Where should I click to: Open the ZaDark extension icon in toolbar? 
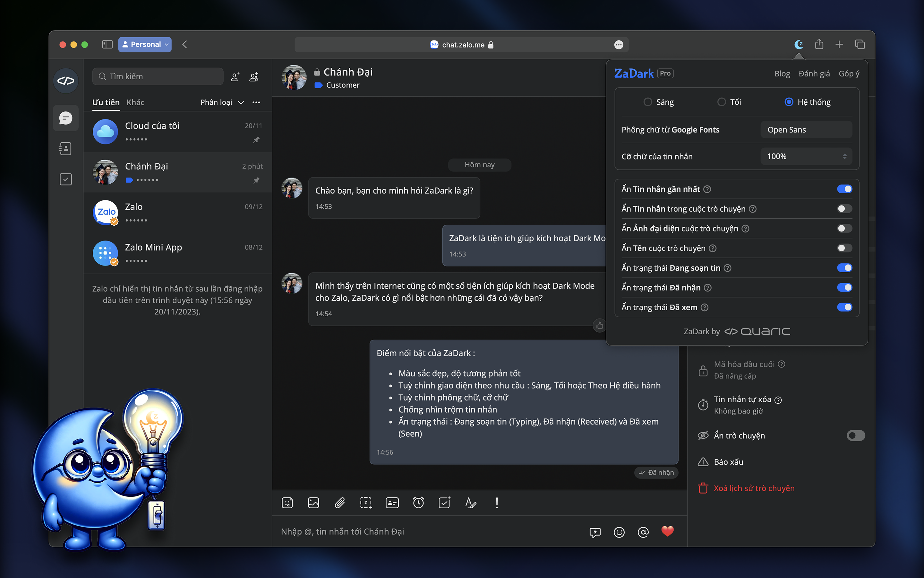pos(798,44)
